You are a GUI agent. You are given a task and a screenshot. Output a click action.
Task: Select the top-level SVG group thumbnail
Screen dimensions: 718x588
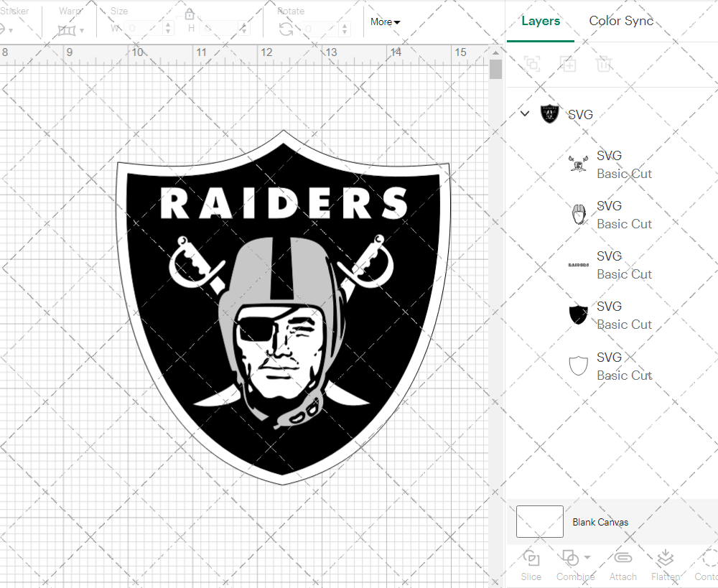[x=549, y=113]
